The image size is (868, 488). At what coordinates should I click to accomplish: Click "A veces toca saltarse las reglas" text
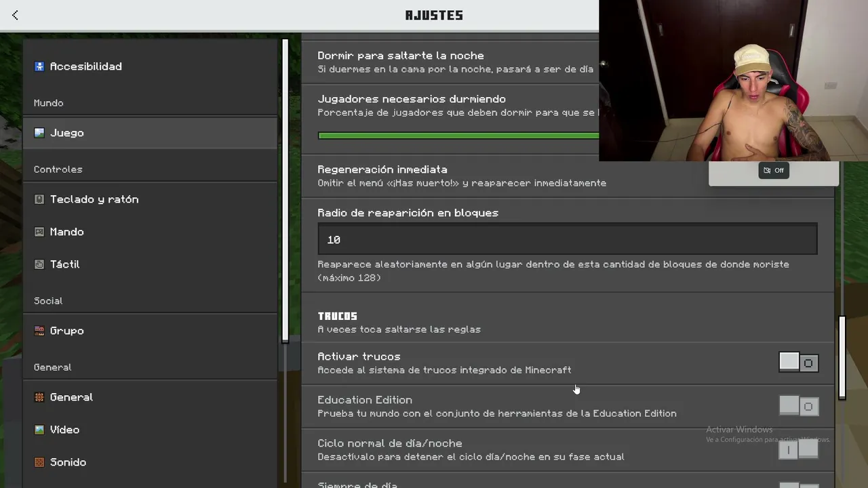coord(399,329)
